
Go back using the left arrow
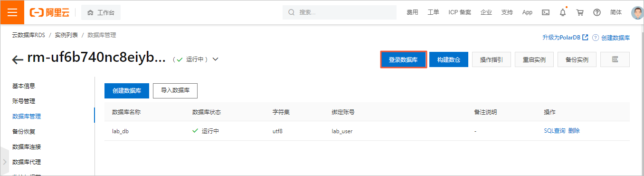(x=18, y=59)
